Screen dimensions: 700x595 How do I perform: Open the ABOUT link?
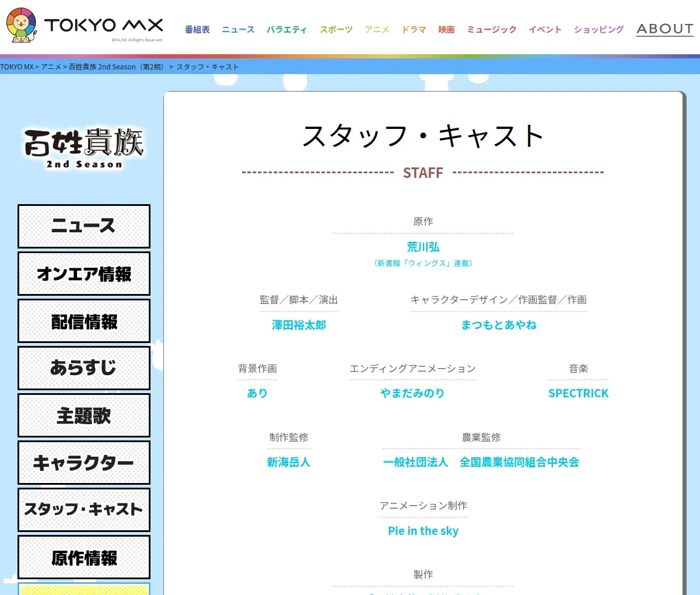(x=665, y=29)
